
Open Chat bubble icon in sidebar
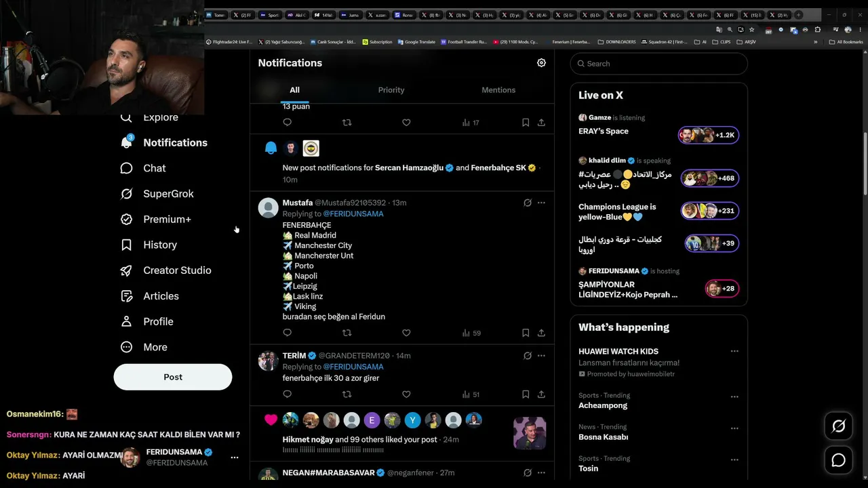pyautogui.click(x=126, y=168)
